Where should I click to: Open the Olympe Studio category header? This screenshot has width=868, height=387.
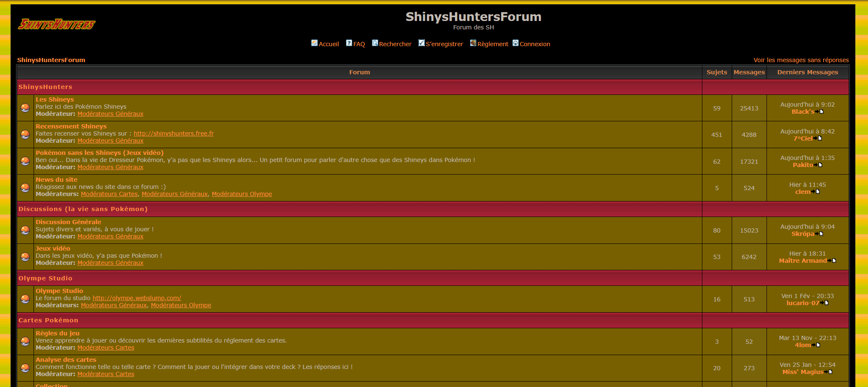point(45,278)
